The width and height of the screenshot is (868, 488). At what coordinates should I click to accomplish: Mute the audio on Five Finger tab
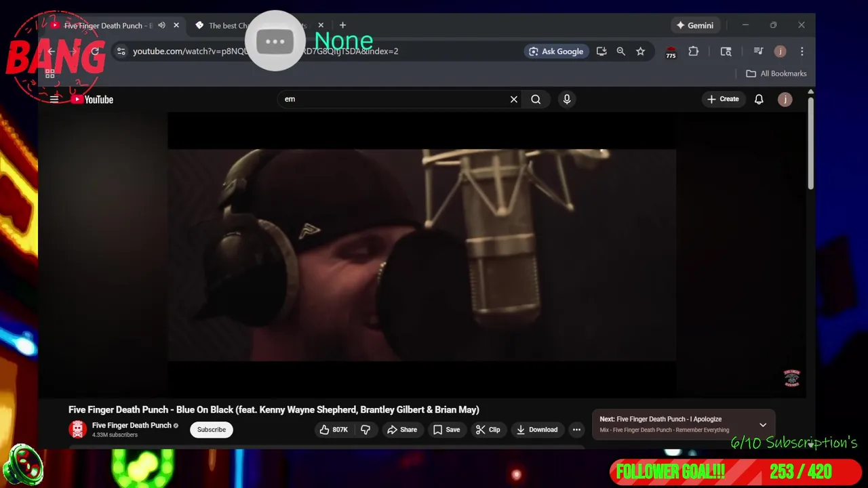coord(161,26)
